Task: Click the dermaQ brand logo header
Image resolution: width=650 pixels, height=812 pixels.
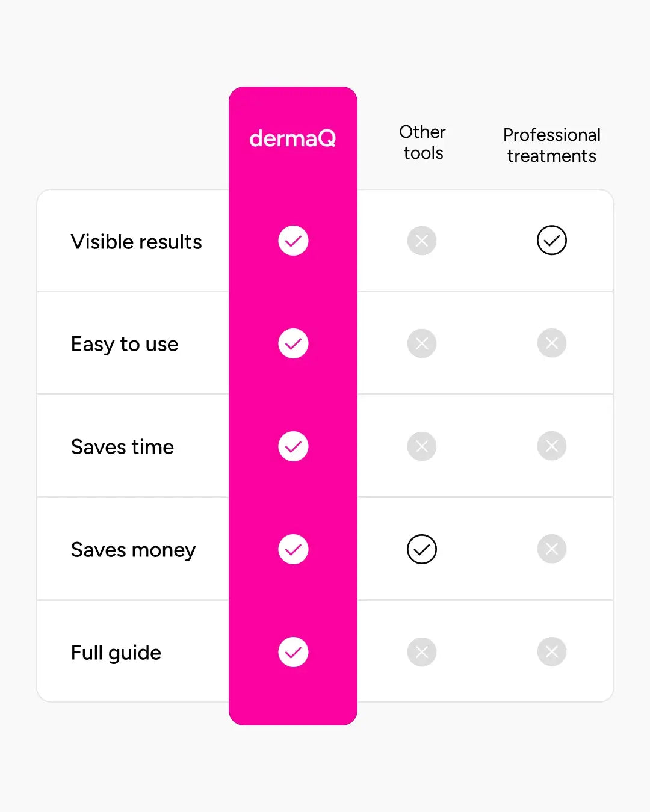Action: (x=292, y=138)
